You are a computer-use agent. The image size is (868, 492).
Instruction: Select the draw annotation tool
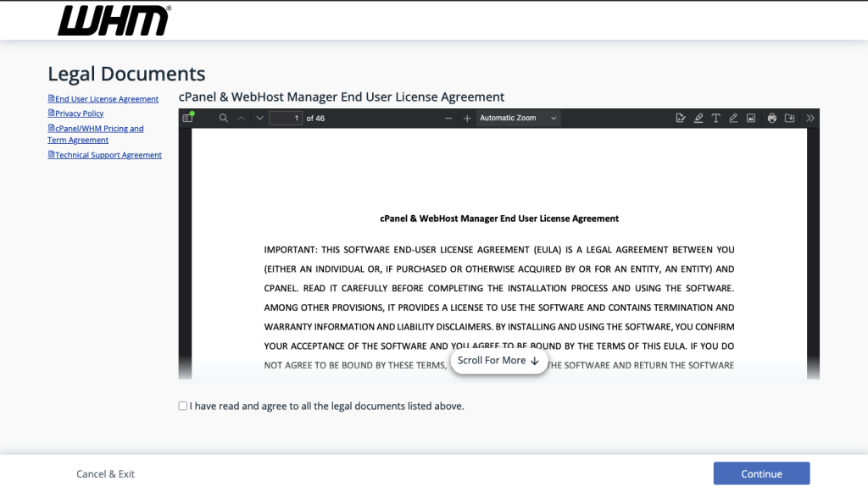click(733, 119)
